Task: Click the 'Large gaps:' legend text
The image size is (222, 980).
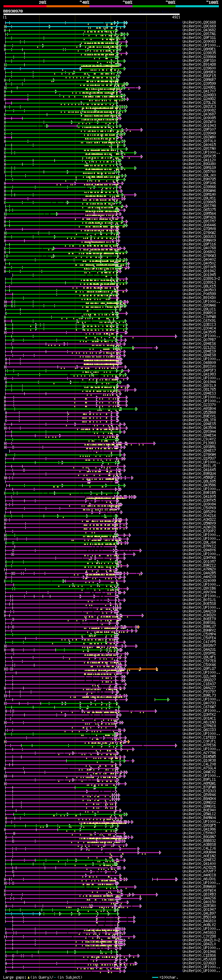Action: click(x=15, y=977)
